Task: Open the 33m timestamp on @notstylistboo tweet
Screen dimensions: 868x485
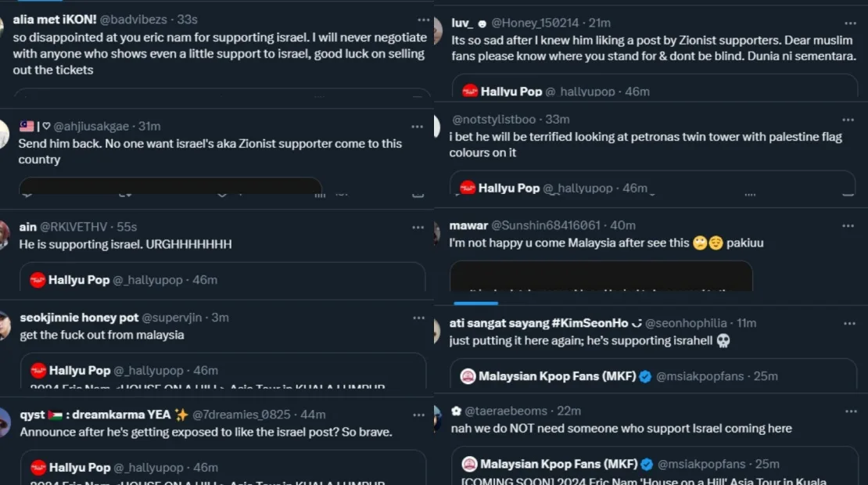Action: tap(557, 120)
